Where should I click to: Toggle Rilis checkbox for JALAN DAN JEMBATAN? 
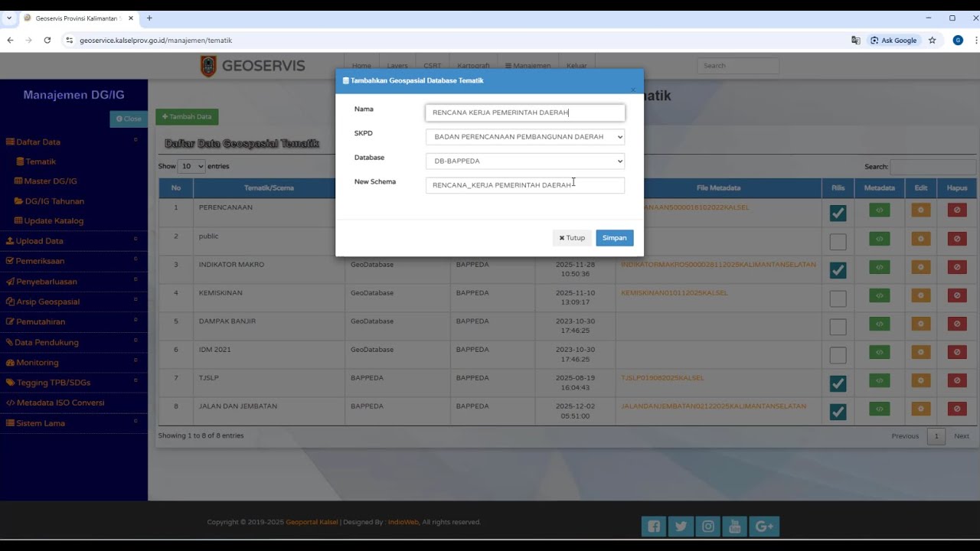838,412
